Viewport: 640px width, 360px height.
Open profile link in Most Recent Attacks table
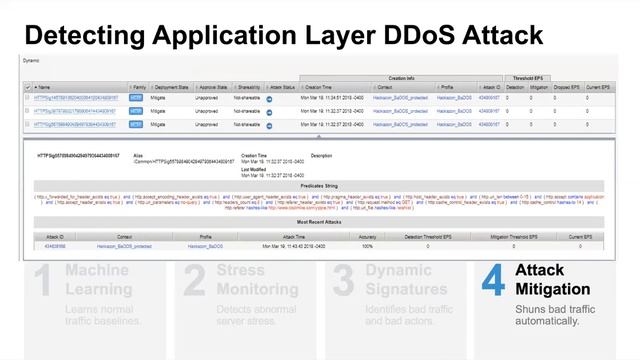(x=205, y=247)
